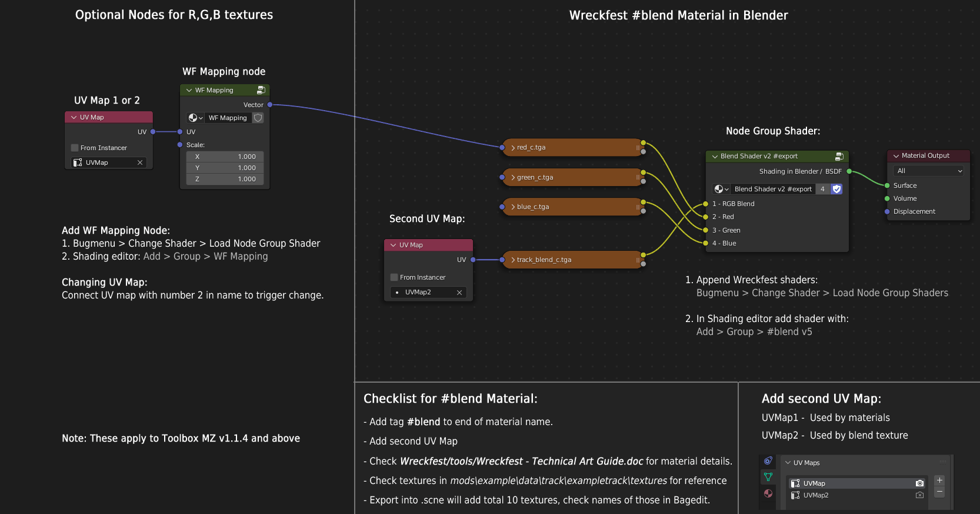Image resolution: width=980 pixels, height=514 pixels.
Task: Click the 3 - Green input socket
Action: click(706, 230)
